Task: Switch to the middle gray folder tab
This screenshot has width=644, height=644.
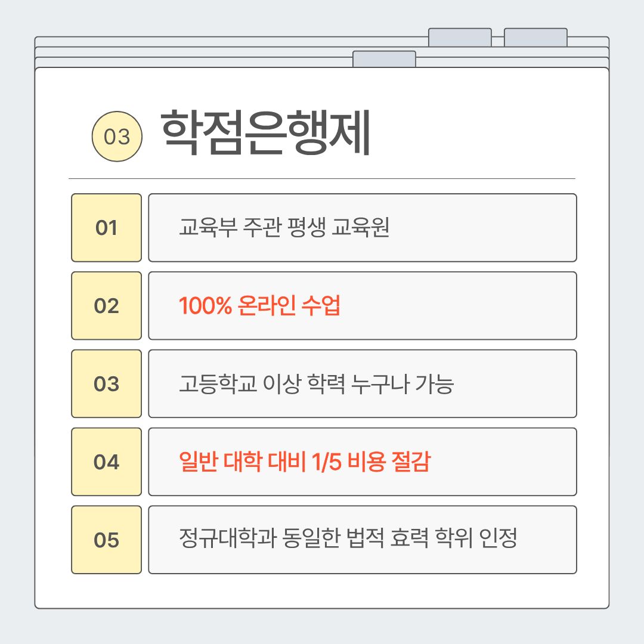Action: coord(460,37)
